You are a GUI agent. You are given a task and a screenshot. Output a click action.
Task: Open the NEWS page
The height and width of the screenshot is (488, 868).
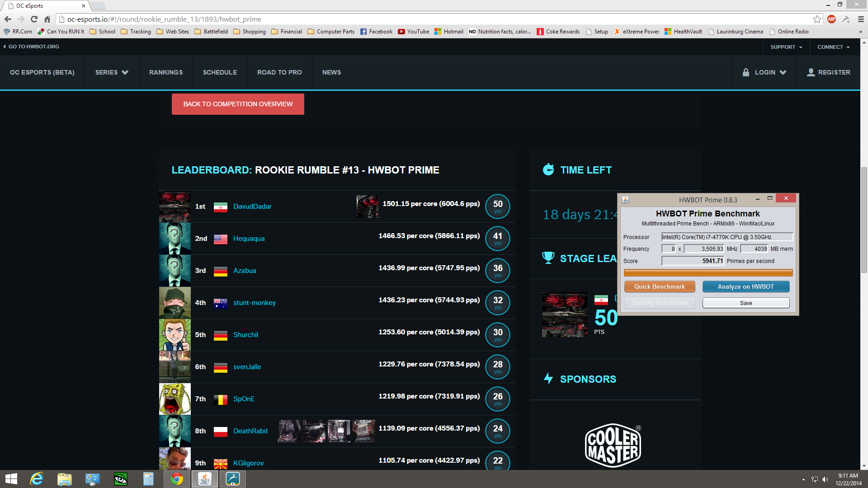[x=331, y=72]
